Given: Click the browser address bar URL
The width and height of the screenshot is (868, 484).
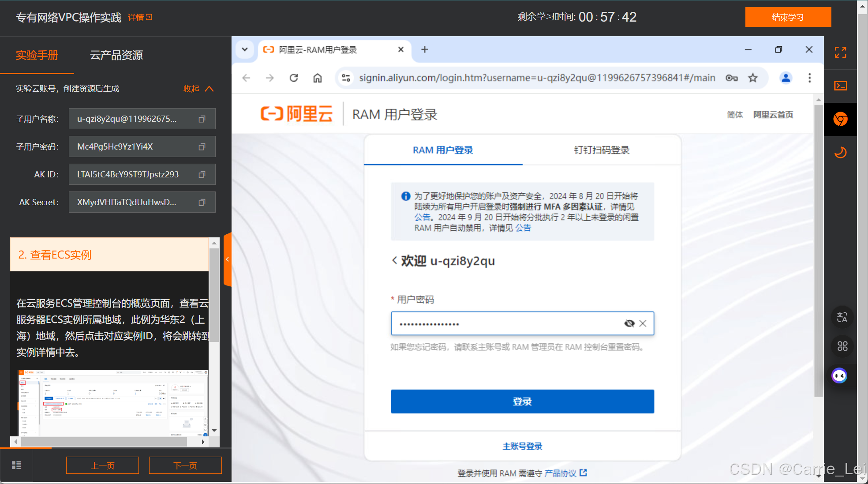Looking at the screenshot, I should (x=537, y=78).
